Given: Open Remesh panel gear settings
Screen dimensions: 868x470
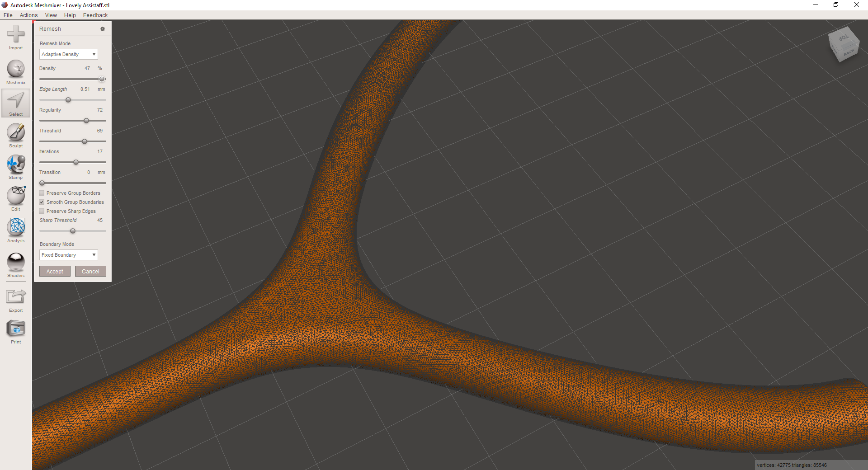Looking at the screenshot, I should (x=103, y=29).
